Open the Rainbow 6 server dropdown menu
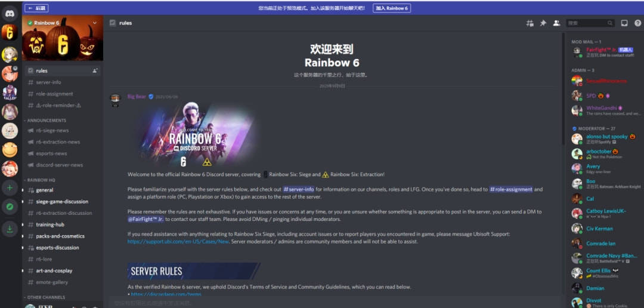Screen dimensions: 644x308 point(95,23)
